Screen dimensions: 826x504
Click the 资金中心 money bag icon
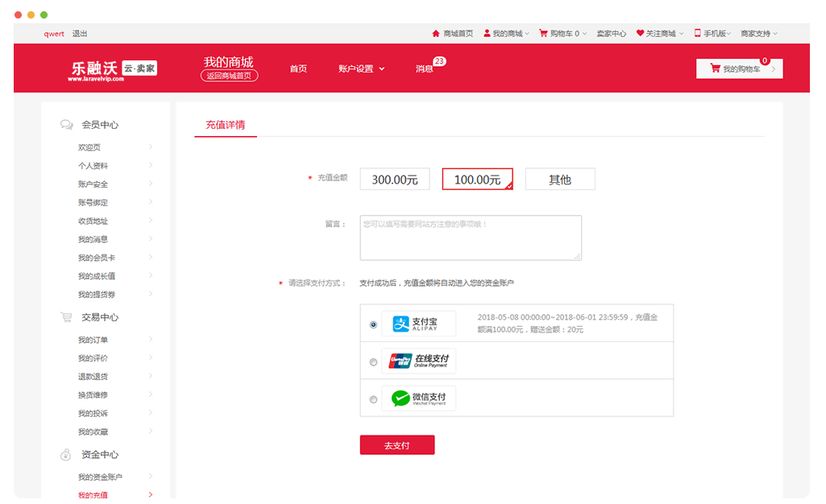(x=65, y=455)
